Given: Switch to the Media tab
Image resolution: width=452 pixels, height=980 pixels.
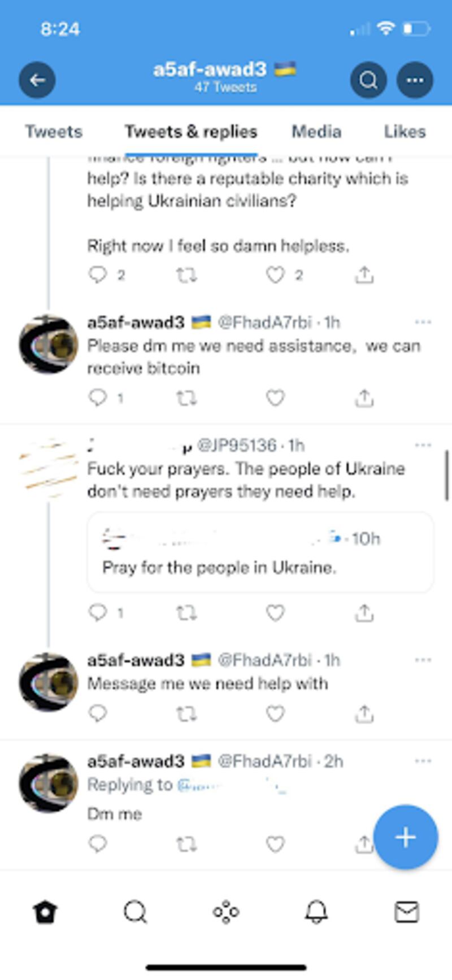Looking at the screenshot, I should [x=316, y=132].
